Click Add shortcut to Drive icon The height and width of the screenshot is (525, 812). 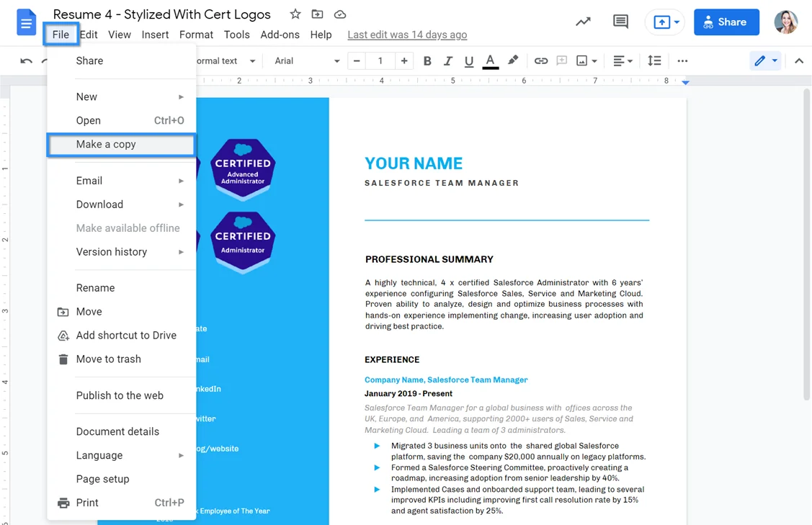coord(63,336)
